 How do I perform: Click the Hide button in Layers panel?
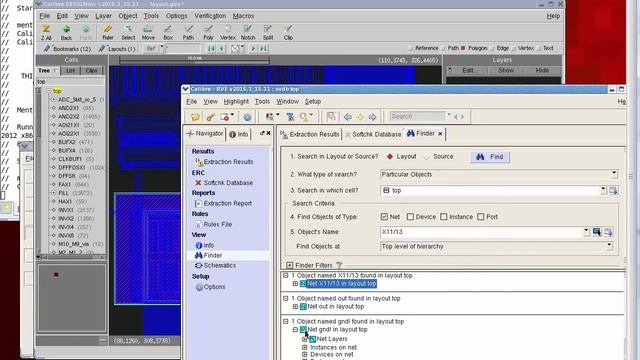(x=542, y=71)
